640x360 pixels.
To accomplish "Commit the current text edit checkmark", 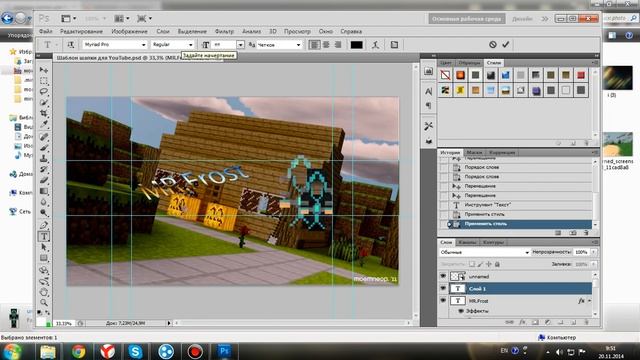I will (506, 44).
